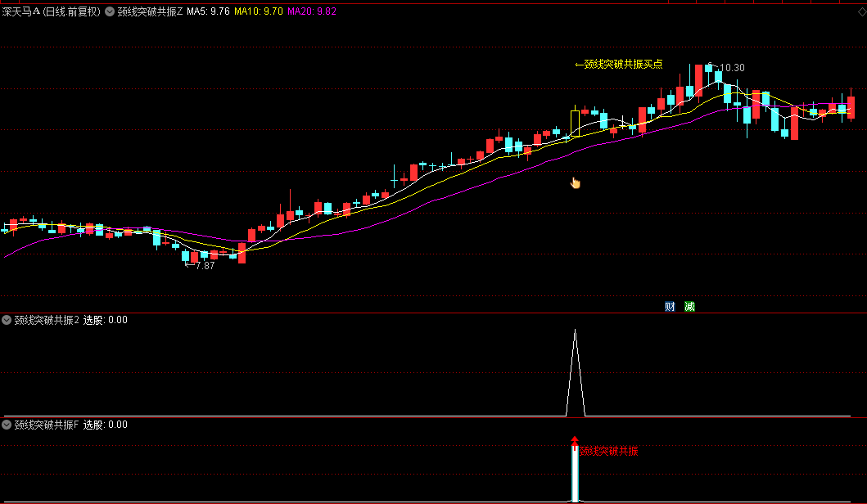This screenshot has height=504, width=867.
Task: Select the MA10: 9.70 value label
Action: [x=258, y=11]
